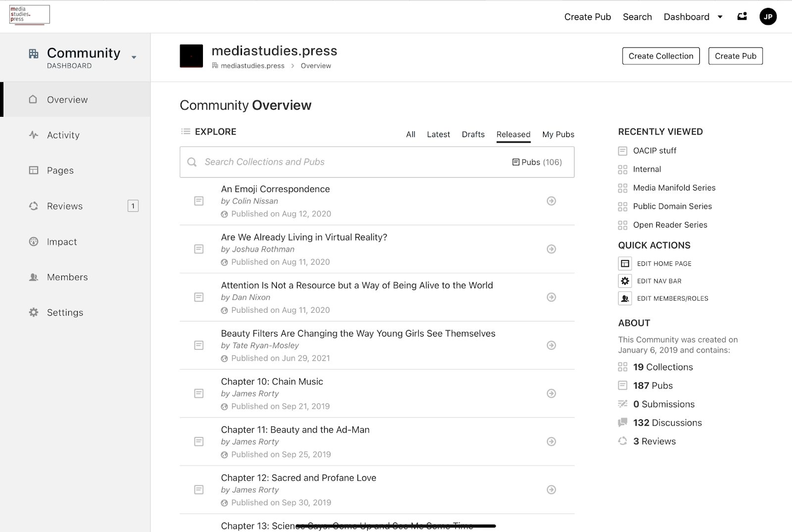Open arrow icon for Attention Is Not a Resource
Viewport: 792px width, 532px height.
coord(551,297)
